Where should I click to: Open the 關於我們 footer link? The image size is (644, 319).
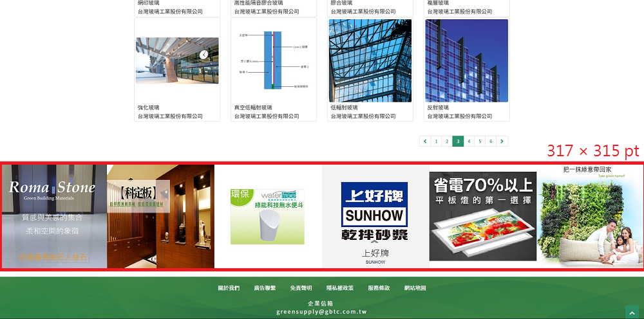229,288
